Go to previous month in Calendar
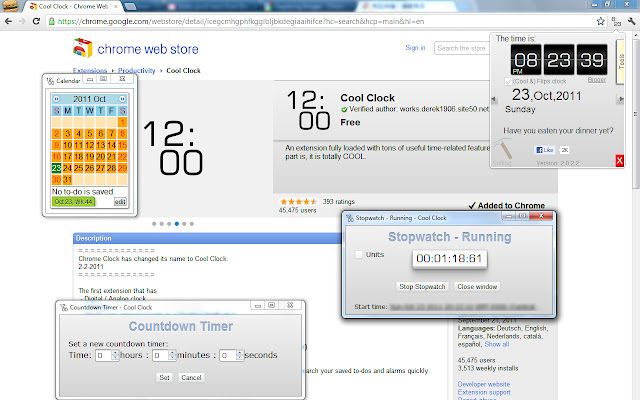 tap(56, 99)
